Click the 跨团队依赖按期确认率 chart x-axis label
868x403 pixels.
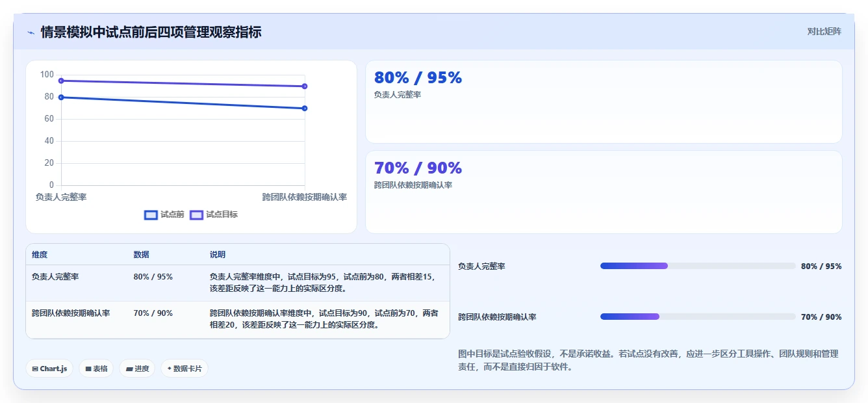pyautogui.click(x=305, y=197)
